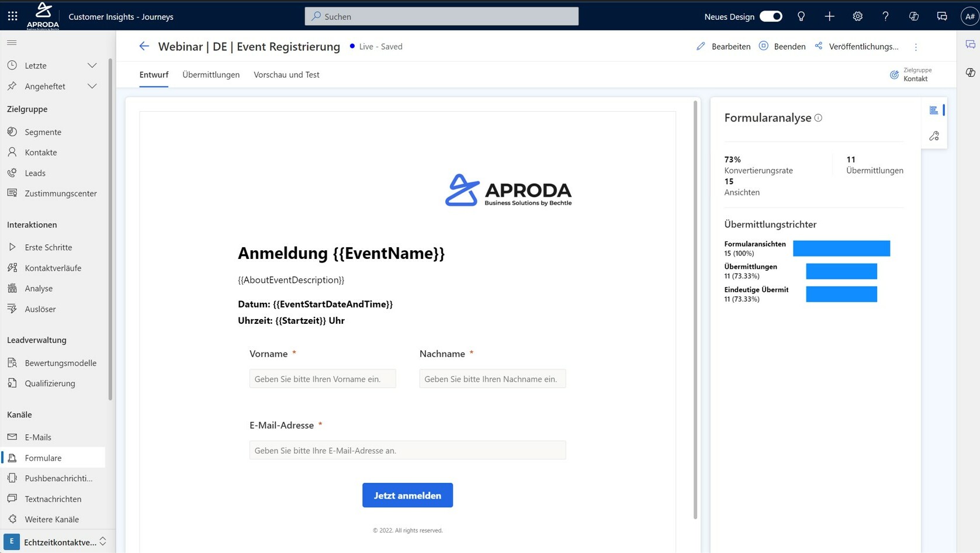Expand the Angeheftet section
Viewport: 980px width, 553px height.
(92, 86)
